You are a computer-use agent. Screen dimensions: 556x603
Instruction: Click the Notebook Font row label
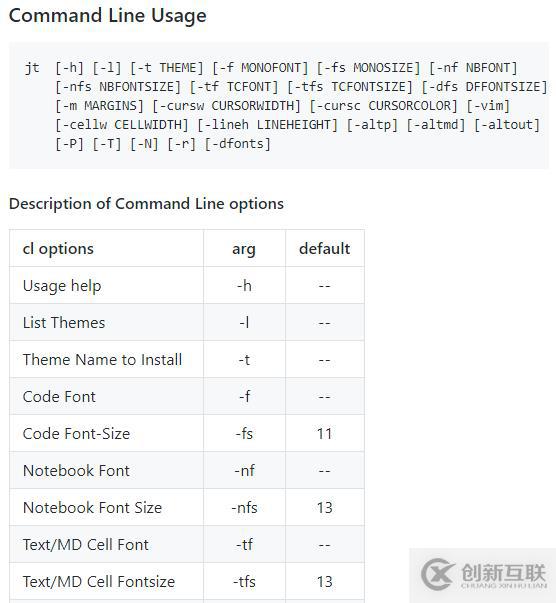click(x=76, y=471)
